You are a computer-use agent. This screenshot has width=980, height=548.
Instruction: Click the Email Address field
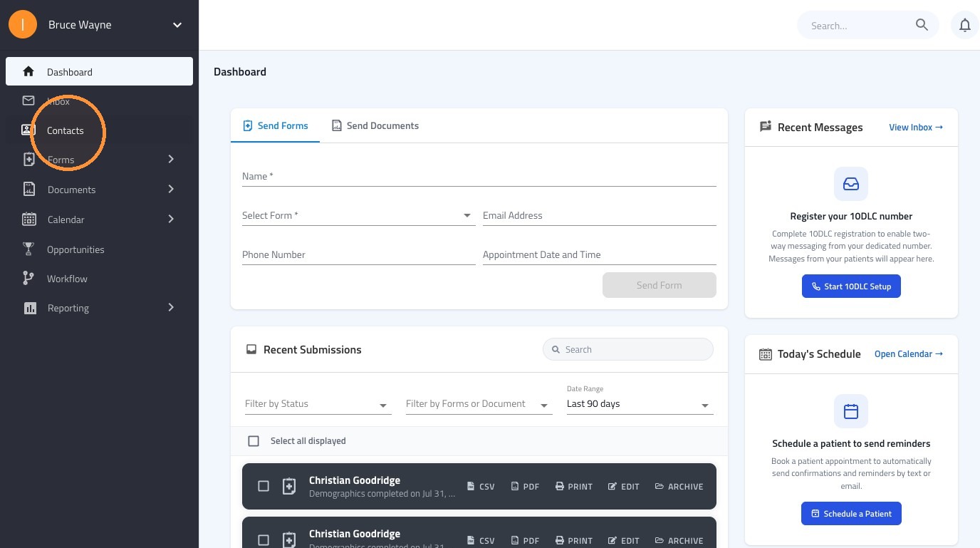click(599, 215)
